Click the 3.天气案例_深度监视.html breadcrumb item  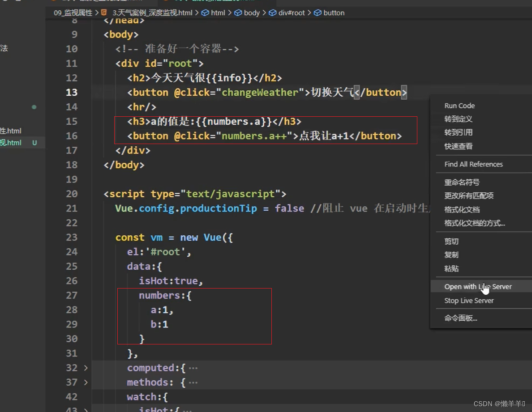[x=152, y=13]
